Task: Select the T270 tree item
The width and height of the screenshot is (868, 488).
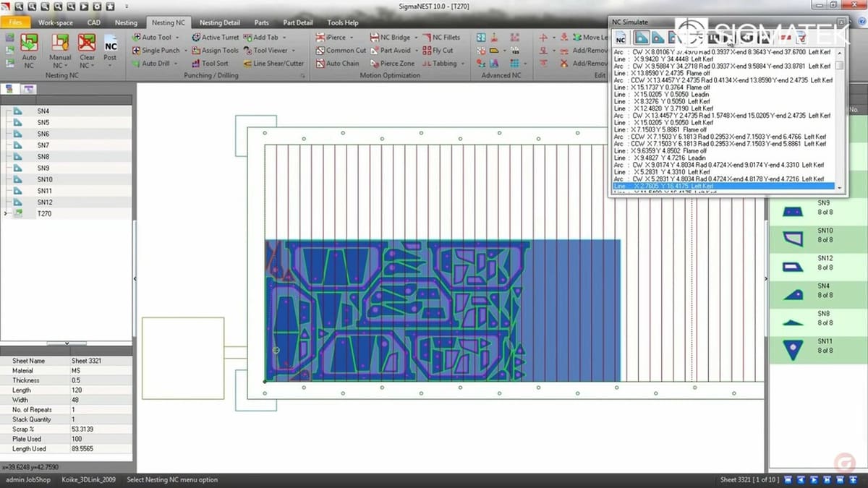Action: coord(45,213)
